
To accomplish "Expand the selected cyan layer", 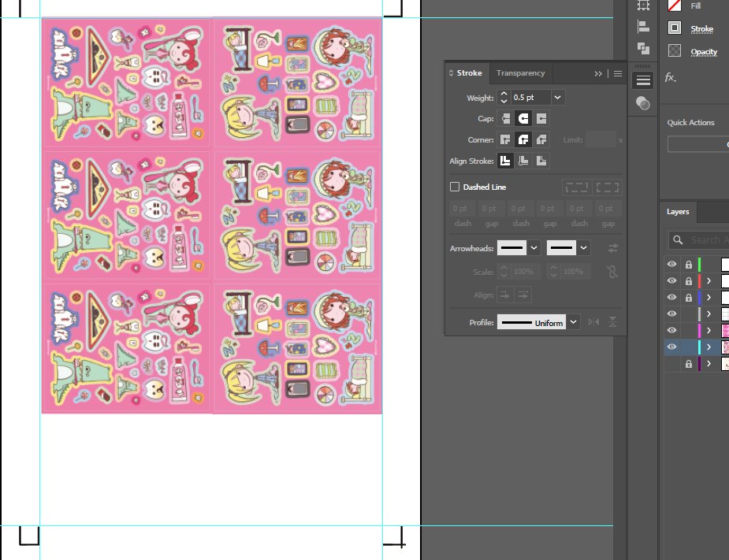I will click(x=709, y=347).
